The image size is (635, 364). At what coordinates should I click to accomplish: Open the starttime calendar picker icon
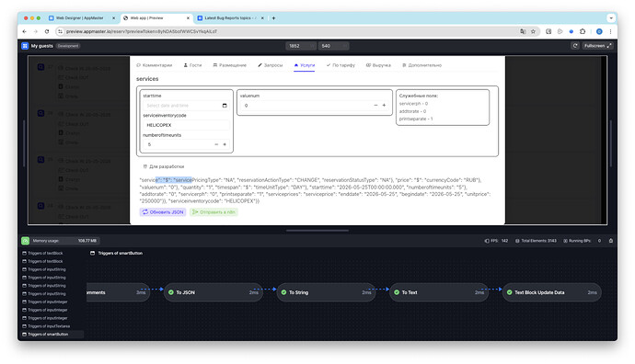(225, 106)
